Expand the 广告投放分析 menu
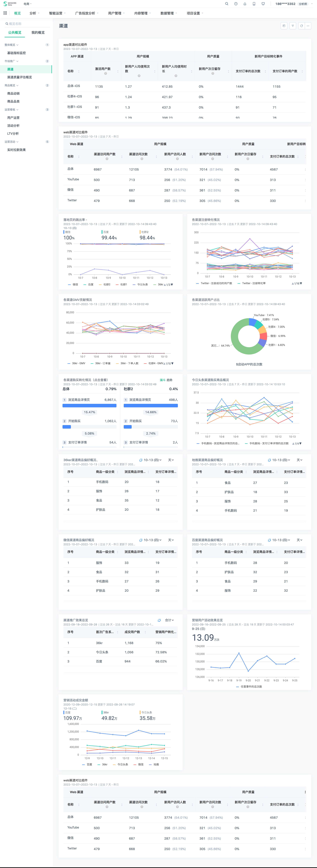Image resolution: width=317 pixels, height=868 pixels. [87, 13]
